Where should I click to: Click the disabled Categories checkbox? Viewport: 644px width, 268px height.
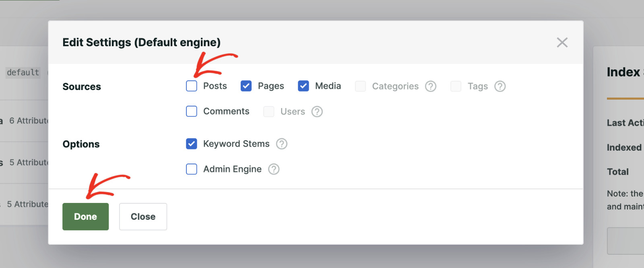click(x=360, y=86)
